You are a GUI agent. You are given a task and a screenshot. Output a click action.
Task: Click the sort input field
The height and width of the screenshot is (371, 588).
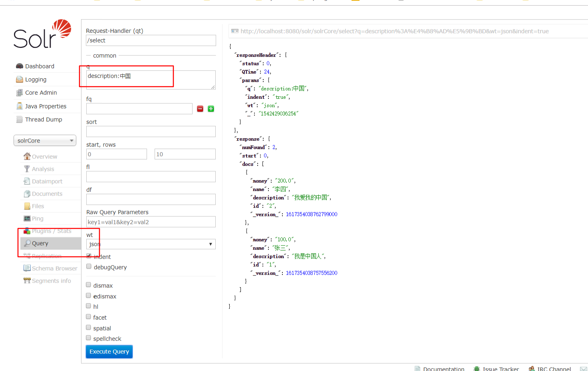(151, 131)
